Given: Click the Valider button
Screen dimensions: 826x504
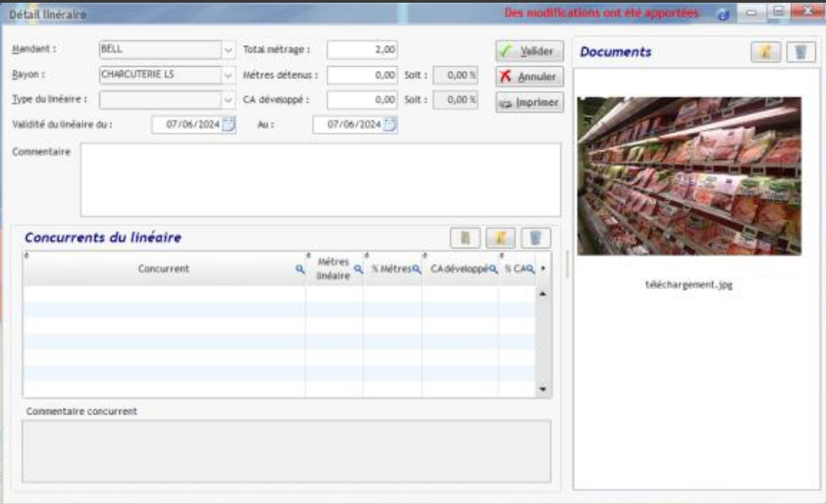Looking at the screenshot, I should [x=529, y=51].
